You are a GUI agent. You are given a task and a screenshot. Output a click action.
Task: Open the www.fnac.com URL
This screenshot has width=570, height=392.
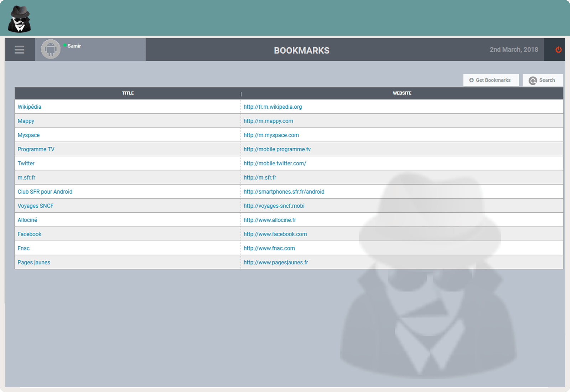pos(269,248)
